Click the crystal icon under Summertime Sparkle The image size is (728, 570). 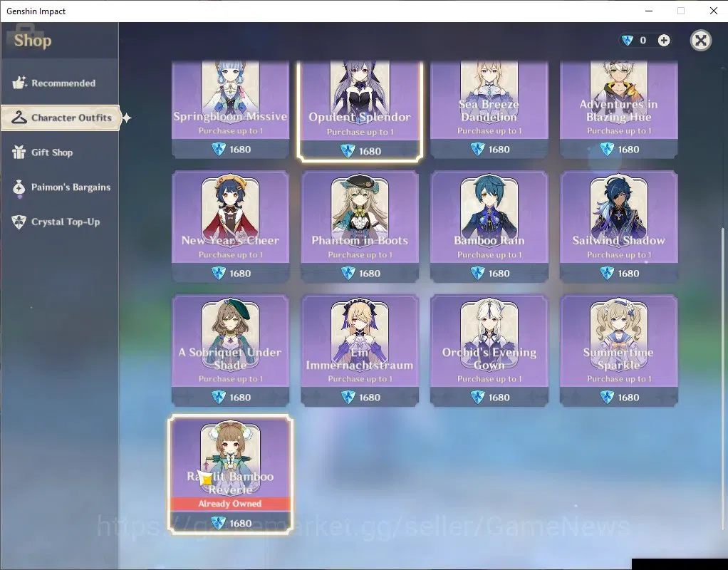(608, 397)
